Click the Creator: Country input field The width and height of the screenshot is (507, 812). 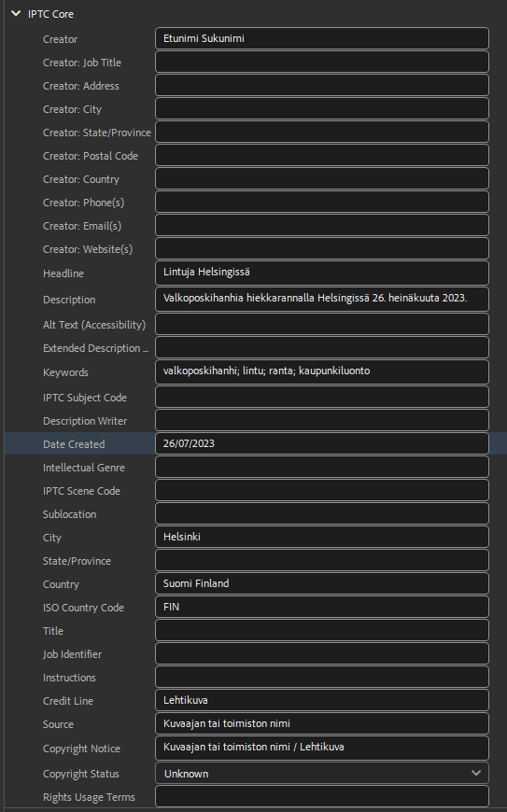tap(322, 178)
